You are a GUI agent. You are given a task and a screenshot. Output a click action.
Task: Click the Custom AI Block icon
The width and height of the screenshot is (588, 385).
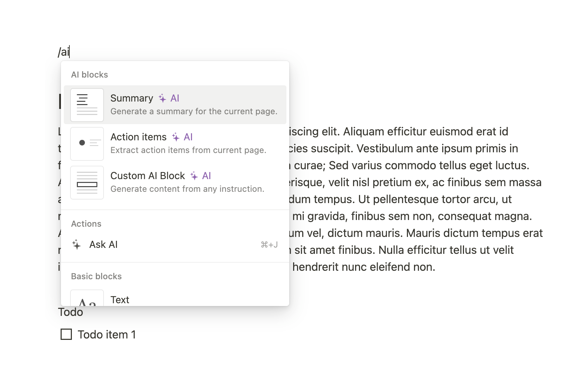[x=87, y=182]
